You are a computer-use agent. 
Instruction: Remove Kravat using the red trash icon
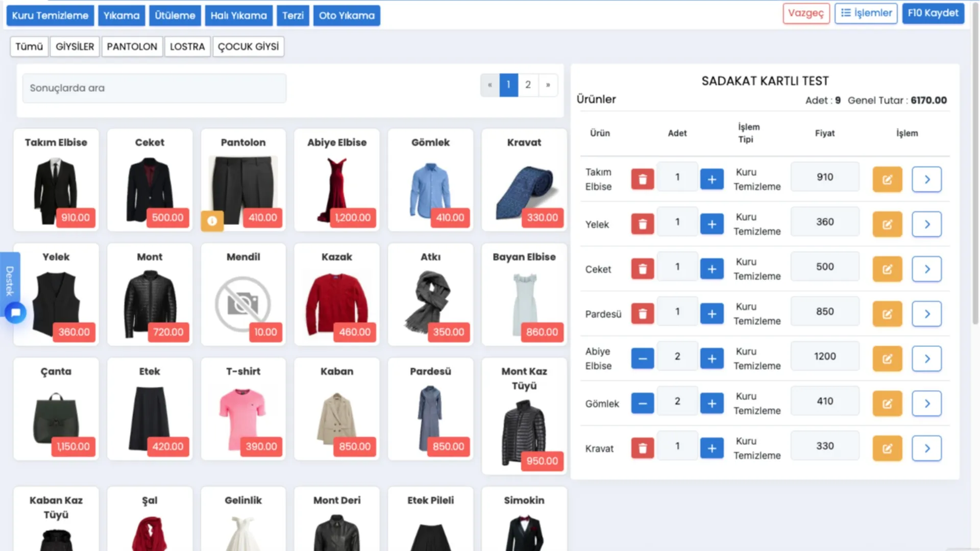(642, 448)
